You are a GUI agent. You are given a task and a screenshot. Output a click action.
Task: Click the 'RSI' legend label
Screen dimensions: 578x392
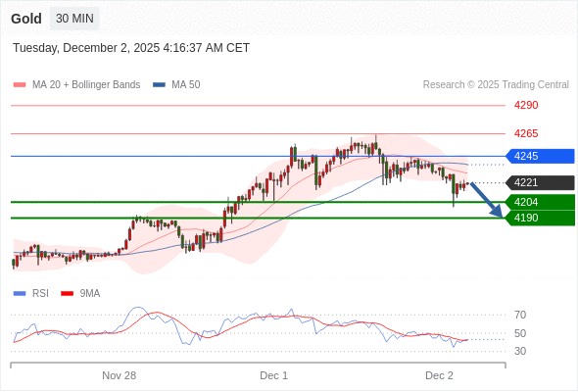pos(40,294)
